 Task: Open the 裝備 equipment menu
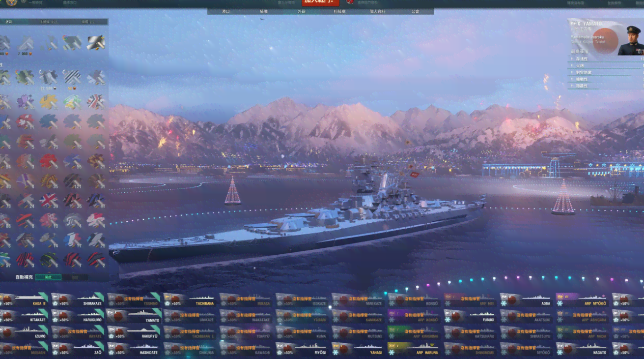[264, 11]
